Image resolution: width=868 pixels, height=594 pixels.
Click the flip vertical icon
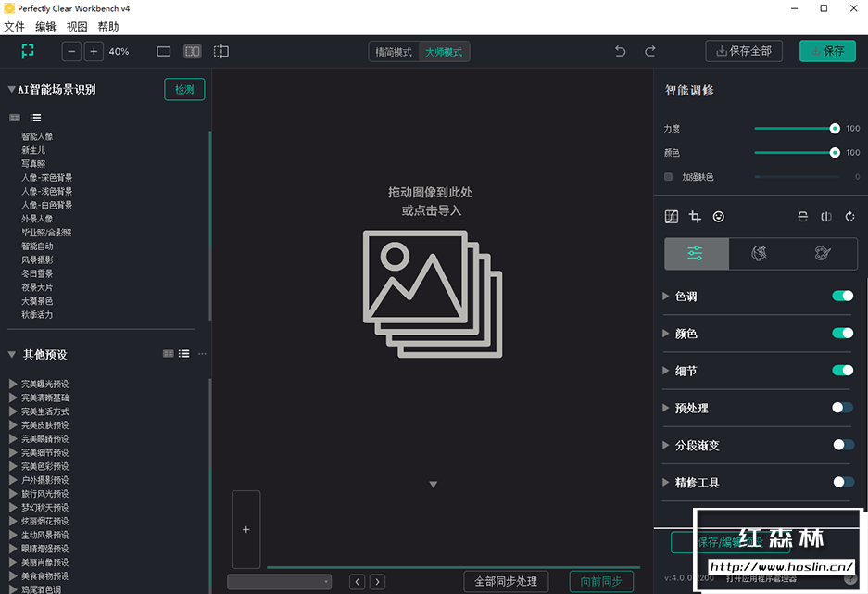(802, 217)
